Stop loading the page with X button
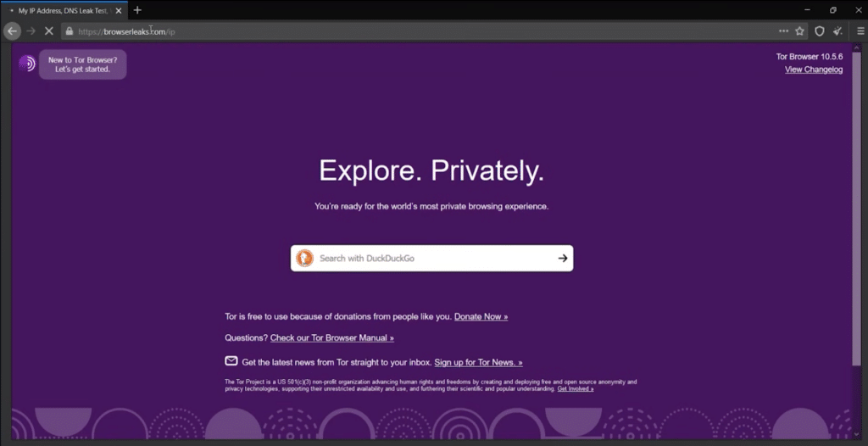Image resolution: width=868 pixels, height=446 pixels. coord(48,31)
